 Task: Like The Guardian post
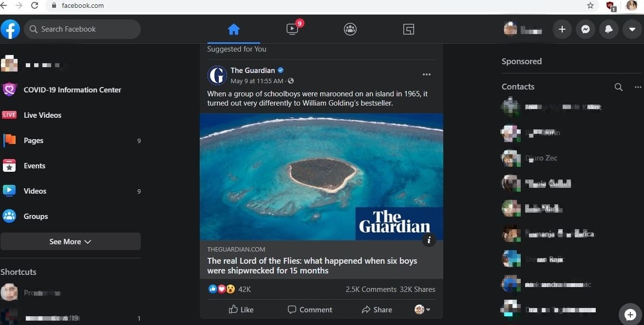241,309
